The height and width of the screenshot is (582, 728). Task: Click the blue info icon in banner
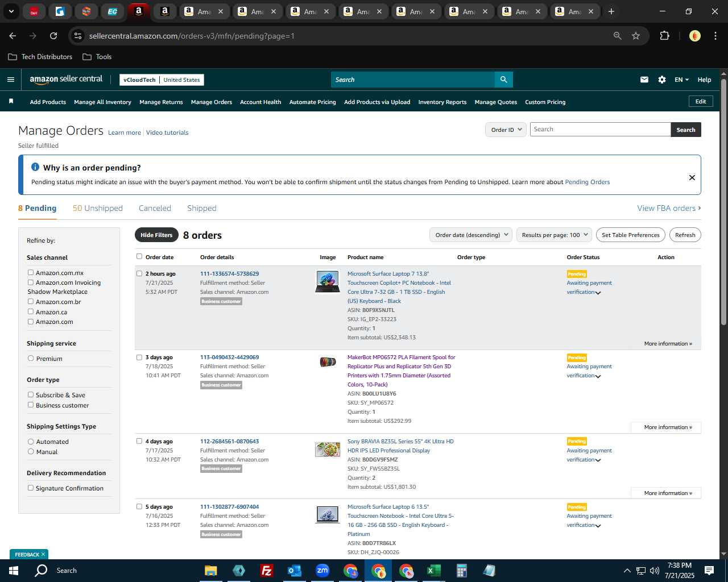35,167
